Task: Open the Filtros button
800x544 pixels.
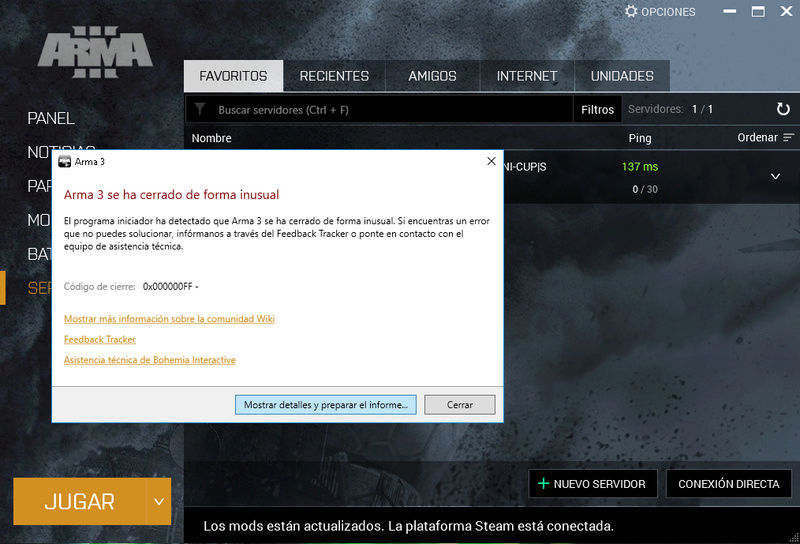Action: pyautogui.click(x=597, y=109)
